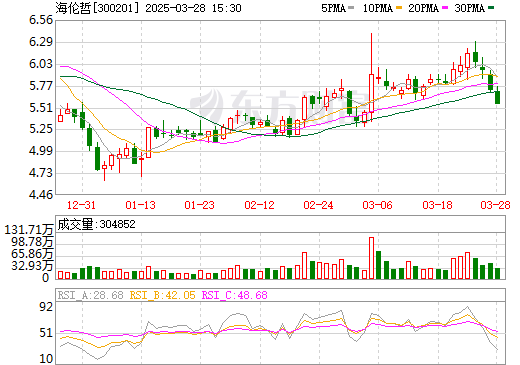
Task: Select the 01-23 date marker
Action: point(200,205)
